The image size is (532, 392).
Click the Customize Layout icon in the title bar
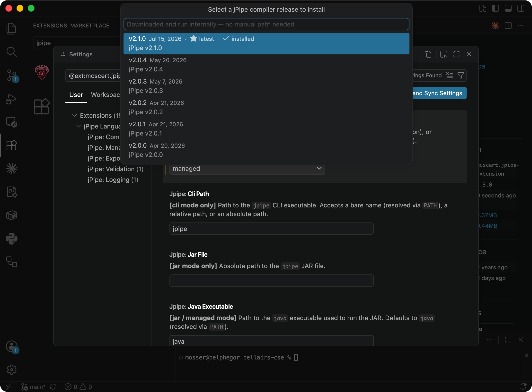point(483,9)
